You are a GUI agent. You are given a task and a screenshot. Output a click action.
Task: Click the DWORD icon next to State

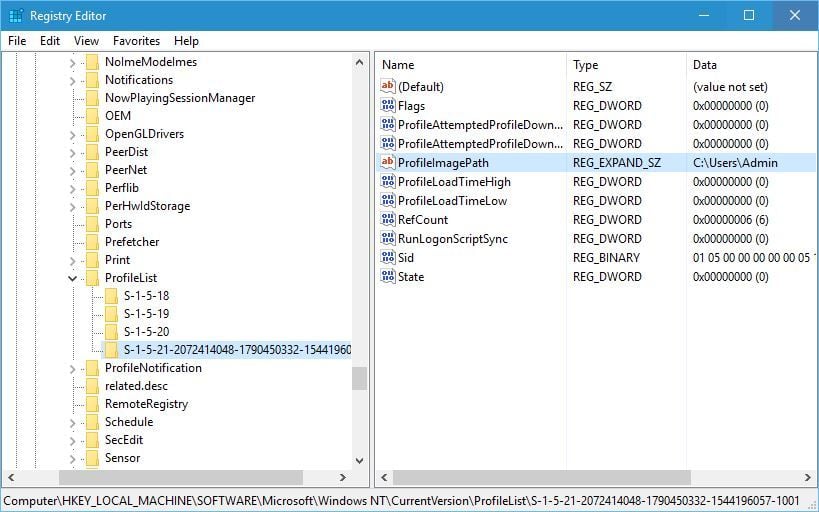pyautogui.click(x=388, y=276)
